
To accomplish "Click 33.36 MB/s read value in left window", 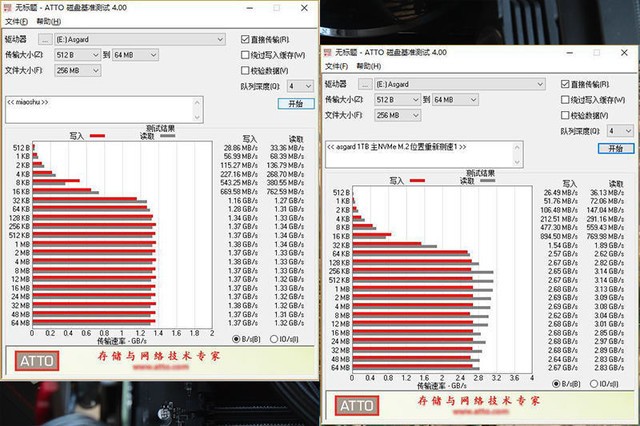I will coord(287,148).
